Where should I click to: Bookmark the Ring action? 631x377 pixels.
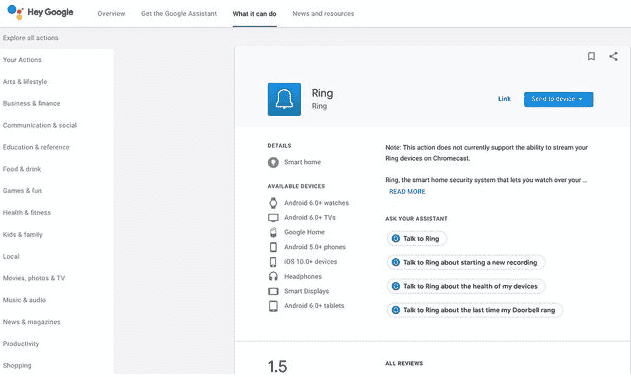pyautogui.click(x=591, y=56)
